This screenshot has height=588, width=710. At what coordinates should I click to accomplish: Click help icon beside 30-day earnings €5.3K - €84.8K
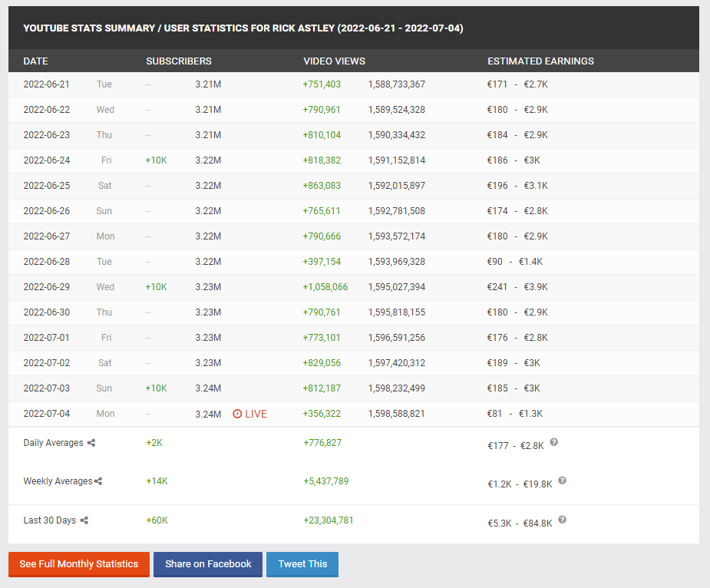tap(562, 520)
